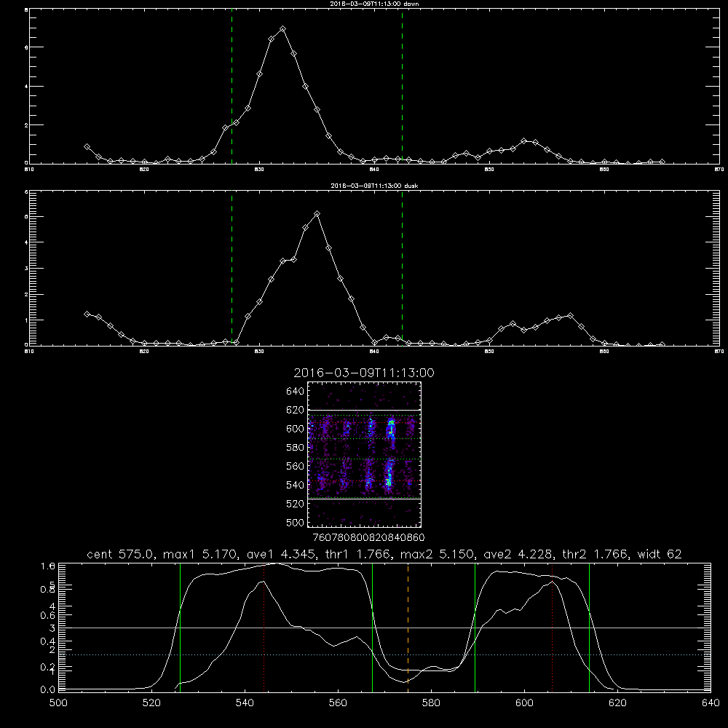Click the orange dashed center line at 575
The image size is (728, 728).
point(408,627)
